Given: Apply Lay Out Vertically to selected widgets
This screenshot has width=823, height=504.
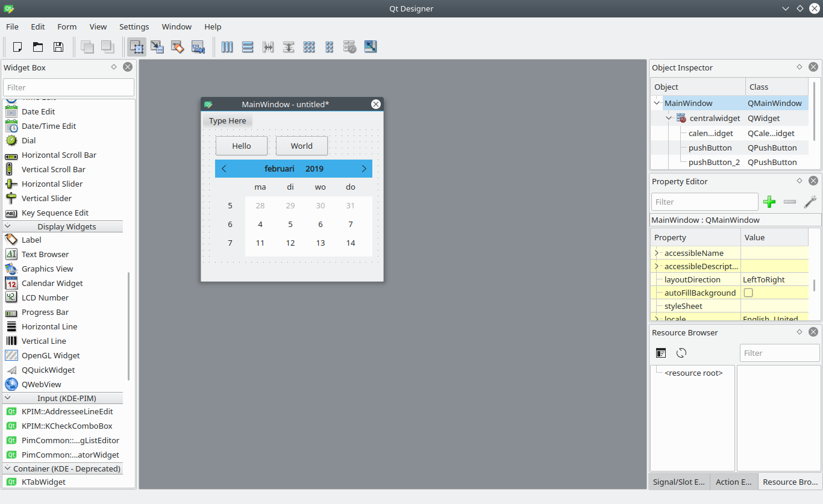Looking at the screenshot, I should (248, 46).
